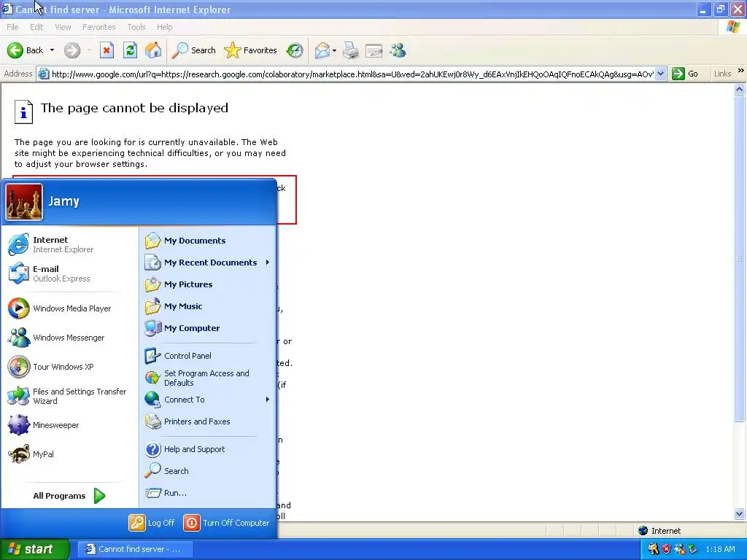The height and width of the screenshot is (560, 747).
Task: Open My Pictures folder
Action: 179,284
